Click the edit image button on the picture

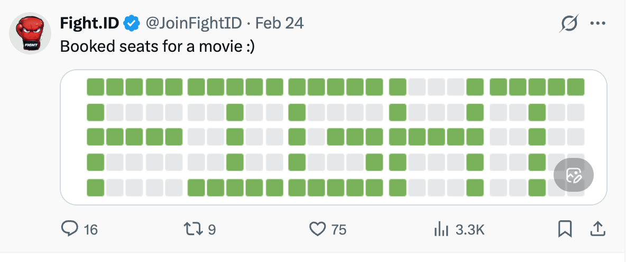[574, 175]
